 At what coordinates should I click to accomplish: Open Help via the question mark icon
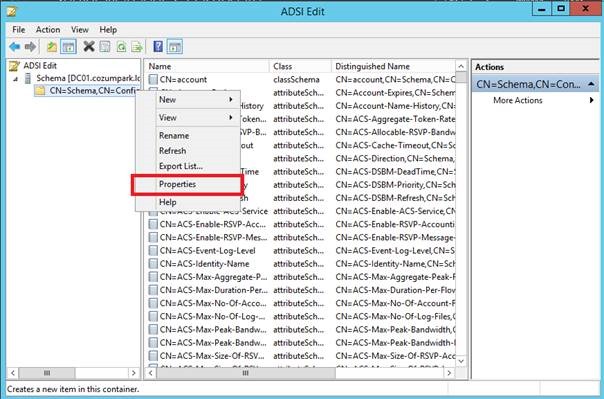[x=158, y=47]
